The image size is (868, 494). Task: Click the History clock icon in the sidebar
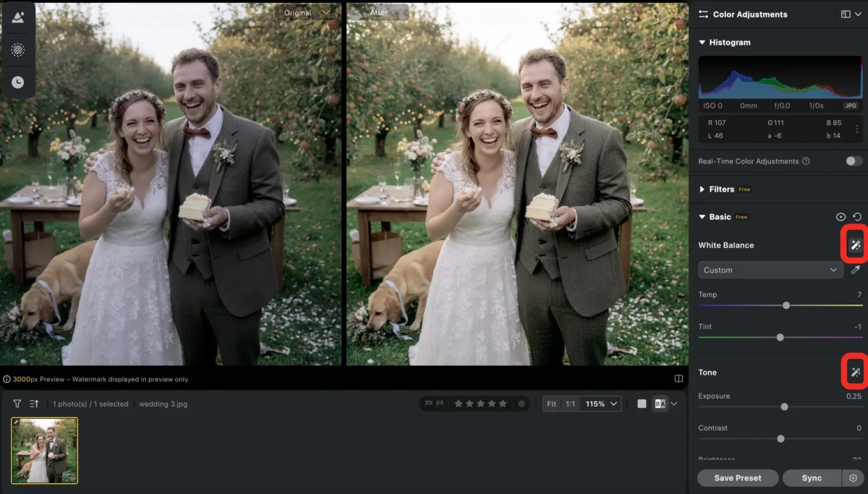pos(18,81)
